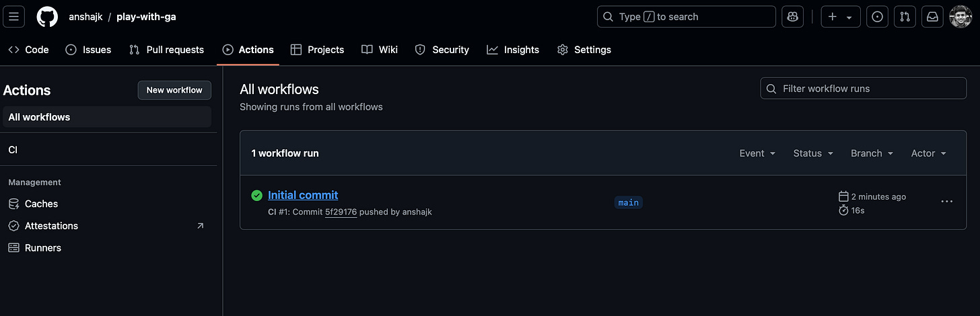Open the Copilot chat icon
The height and width of the screenshot is (316, 980).
point(792,17)
